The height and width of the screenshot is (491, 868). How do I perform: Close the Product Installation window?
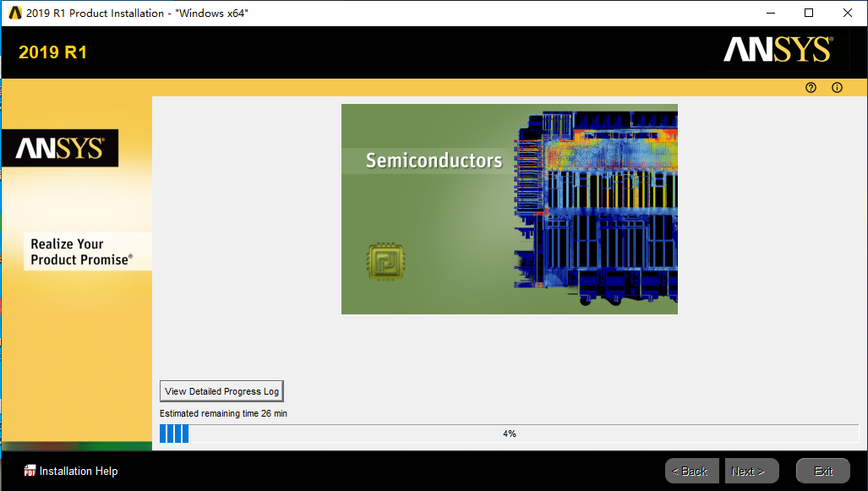(847, 13)
